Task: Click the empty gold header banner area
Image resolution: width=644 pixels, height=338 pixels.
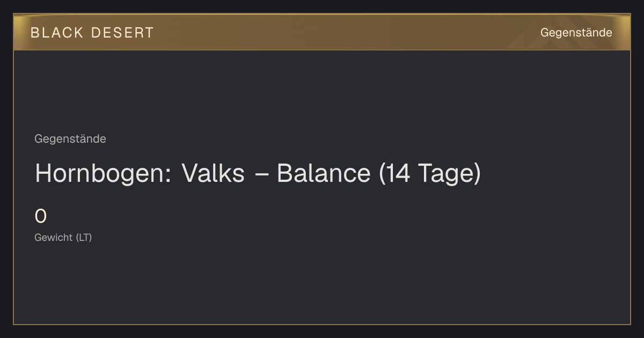Action: tap(343, 32)
